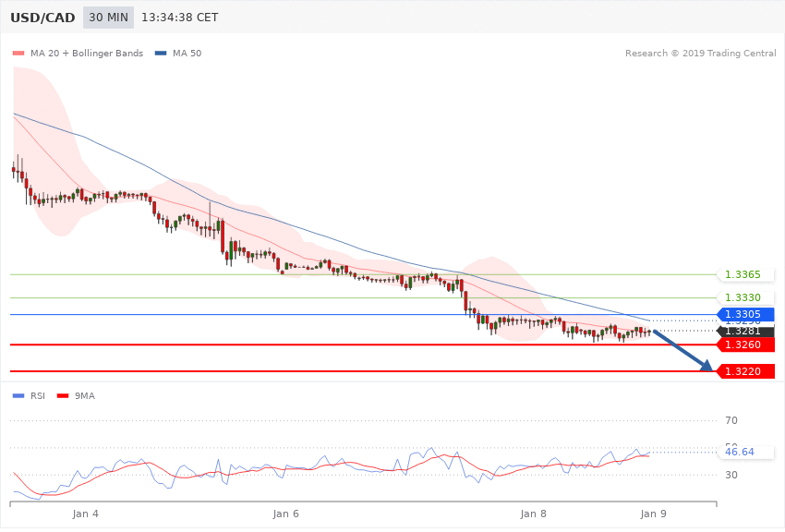Click the MA 20 + Bollinger Bands legend swatch
The image size is (785, 532).
click(x=18, y=53)
